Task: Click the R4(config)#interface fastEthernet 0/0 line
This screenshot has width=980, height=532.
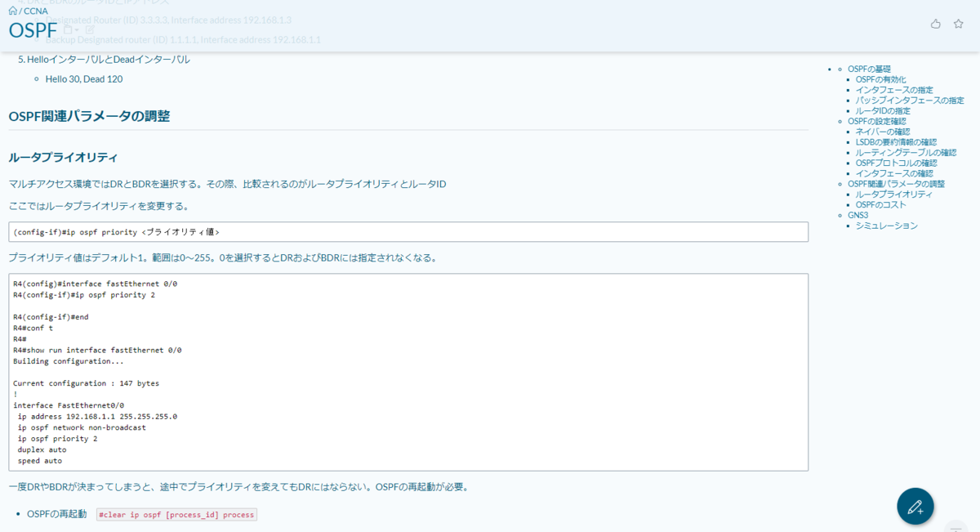Action: click(95, 284)
